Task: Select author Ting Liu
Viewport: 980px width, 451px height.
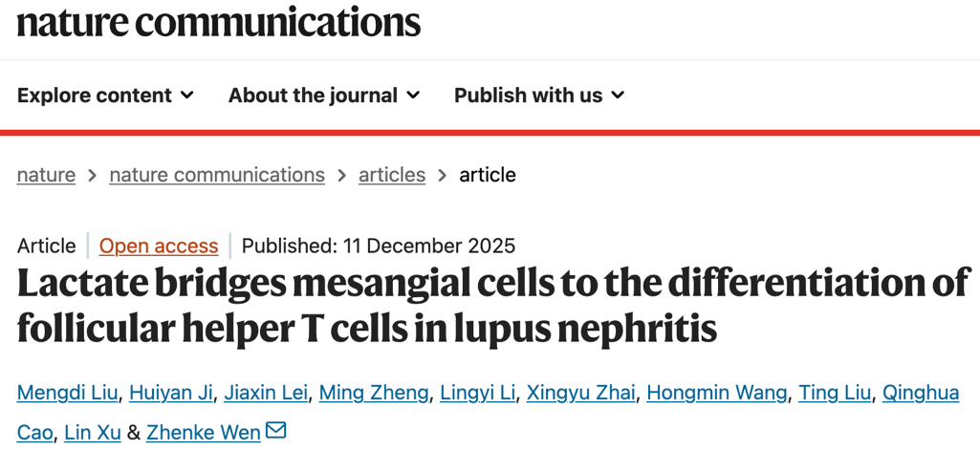Action: pos(835,393)
